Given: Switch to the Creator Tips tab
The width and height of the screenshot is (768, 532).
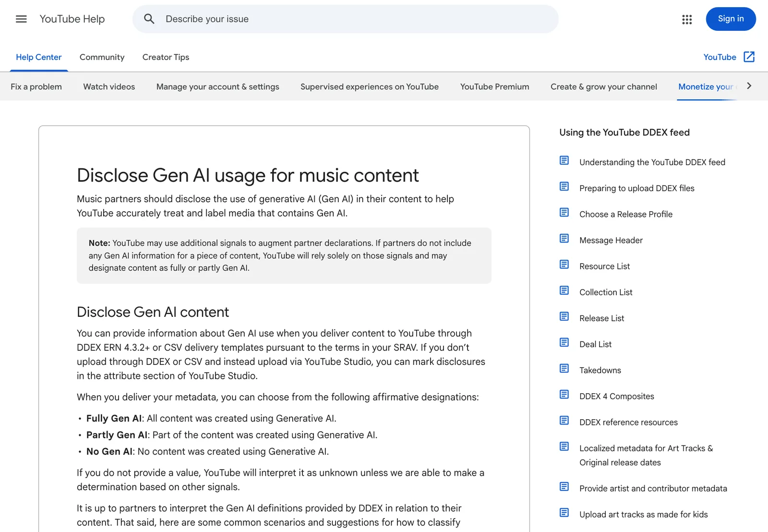Looking at the screenshot, I should [x=166, y=57].
